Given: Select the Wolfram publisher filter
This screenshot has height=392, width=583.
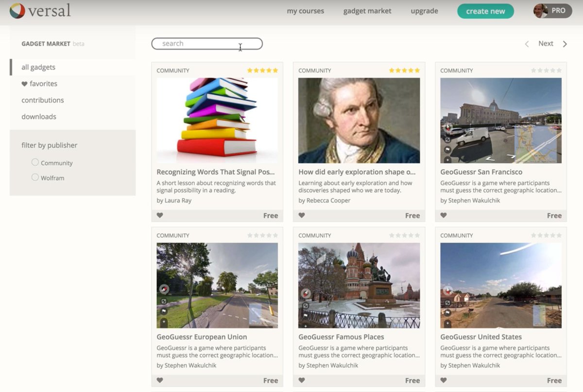Looking at the screenshot, I should click(x=35, y=177).
